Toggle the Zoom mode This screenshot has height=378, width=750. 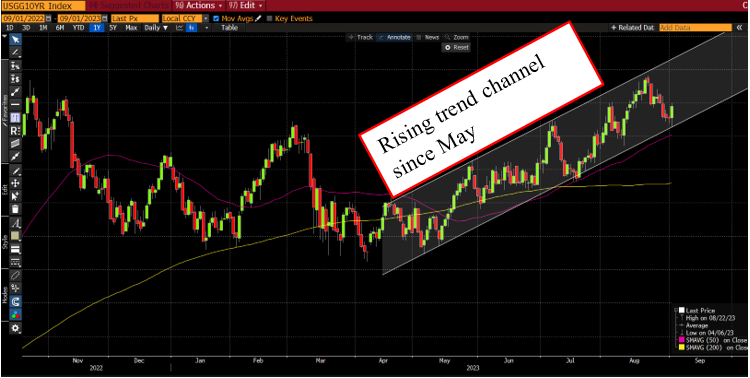click(x=456, y=37)
